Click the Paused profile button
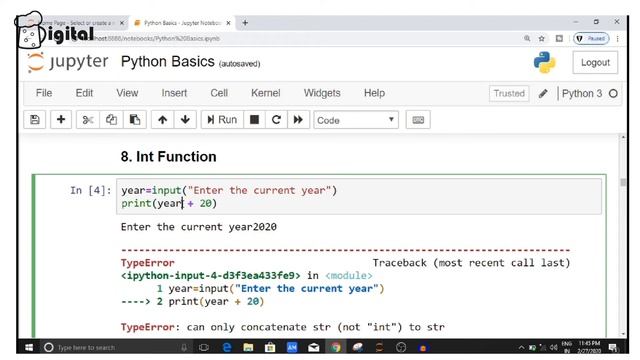This screenshot has width=640, height=360. tap(591, 38)
